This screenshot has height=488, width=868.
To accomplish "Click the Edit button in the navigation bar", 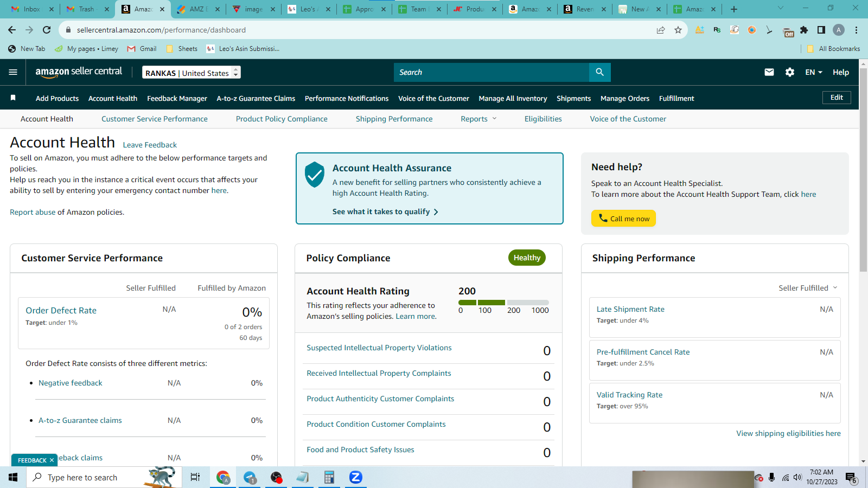I will [x=837, y=98].
